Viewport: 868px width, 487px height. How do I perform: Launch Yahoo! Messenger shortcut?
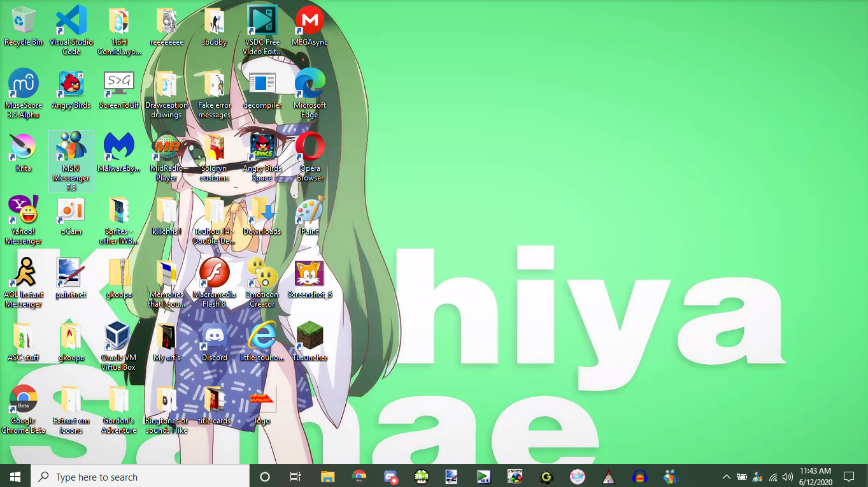[24, 220]
